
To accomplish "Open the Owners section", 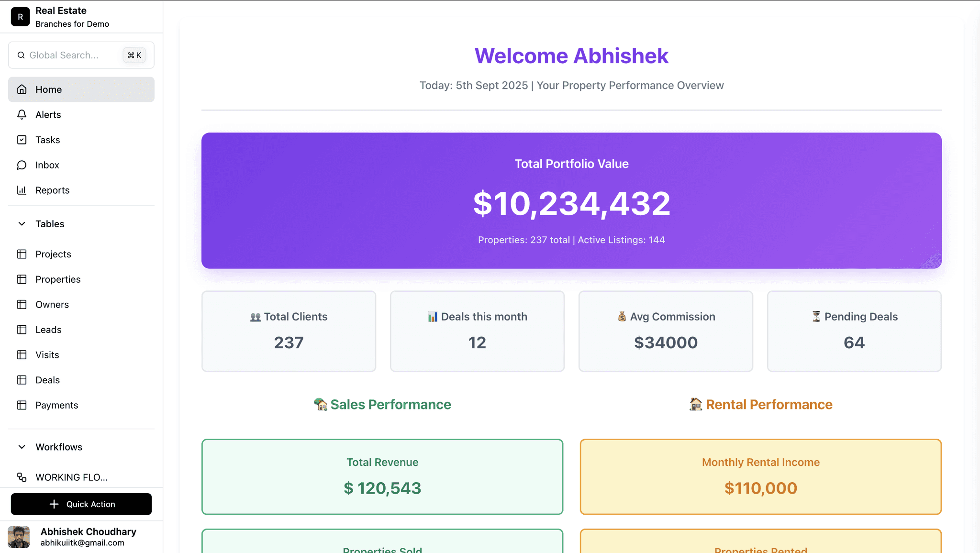I will pyautogui.click(x=51, y=304).
